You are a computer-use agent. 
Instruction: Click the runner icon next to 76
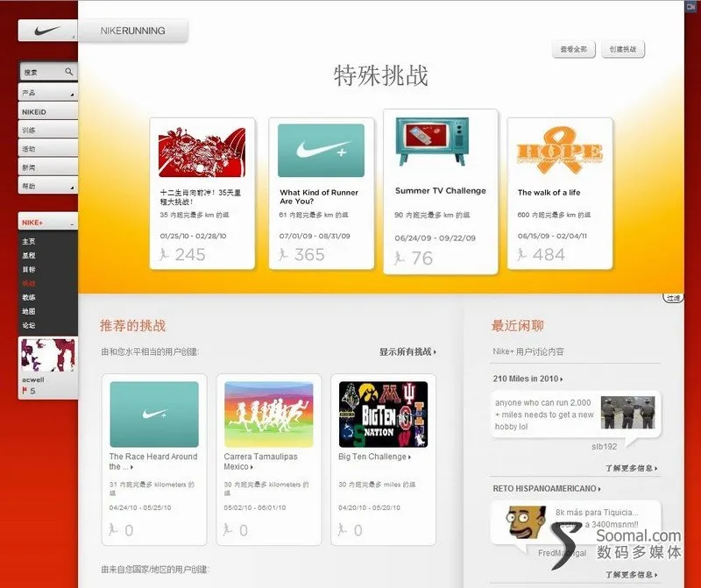click(x=400, y=258)
